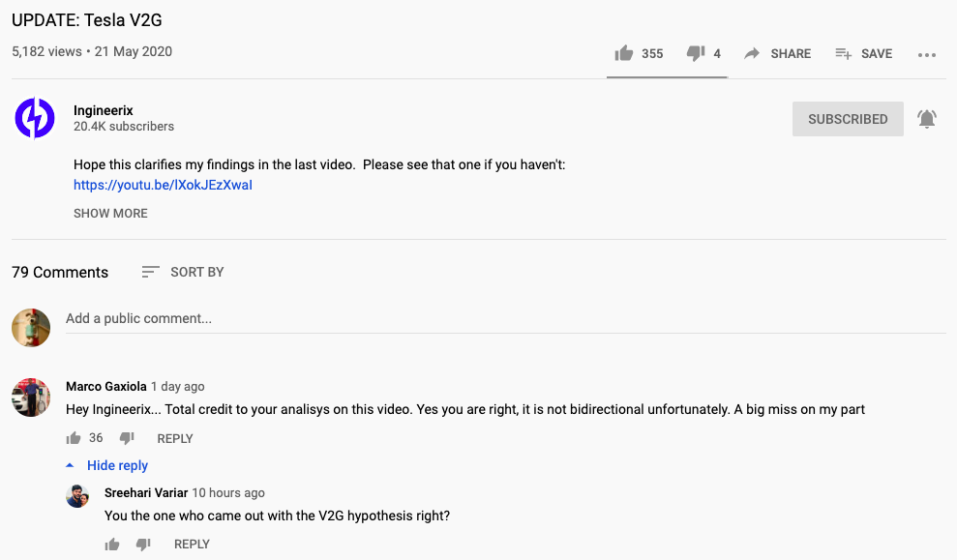Viewport: 957px width, 560px height.
Task: Toggle the SUBSCRIBED button
Action: tap(848, 119)
